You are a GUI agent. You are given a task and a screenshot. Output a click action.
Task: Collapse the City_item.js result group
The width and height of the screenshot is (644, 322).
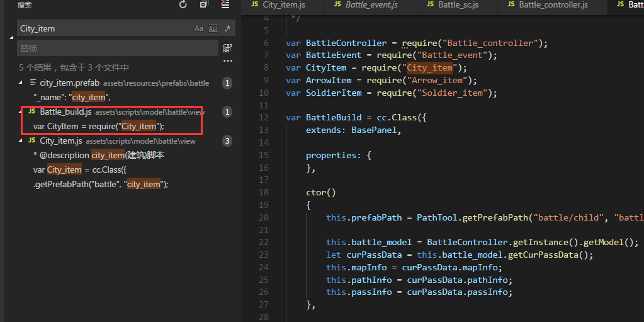[x=21, y=141]
